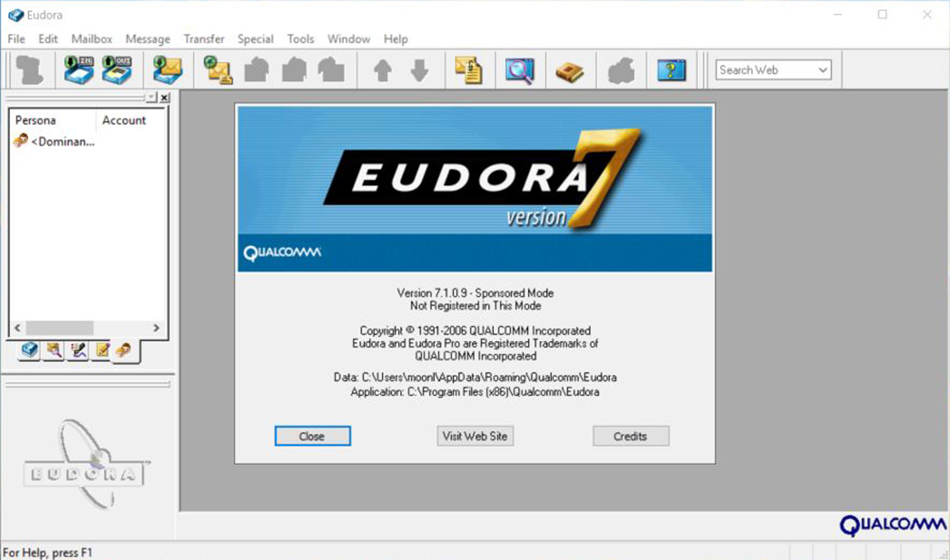This screenshot has height=560, width=950.
Task: Click the docked panel's small dropdown arrow
Action: [151, 97]
